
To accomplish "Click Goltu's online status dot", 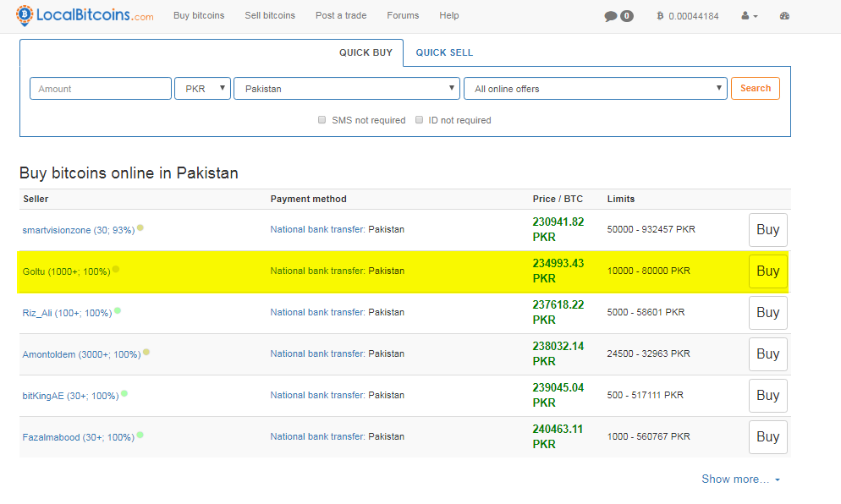I will [116, 269].
